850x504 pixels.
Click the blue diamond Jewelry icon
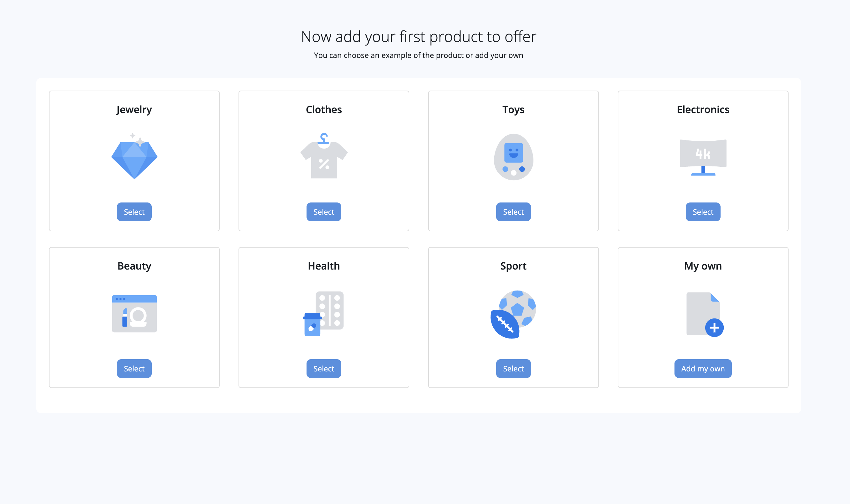[134, 158]
